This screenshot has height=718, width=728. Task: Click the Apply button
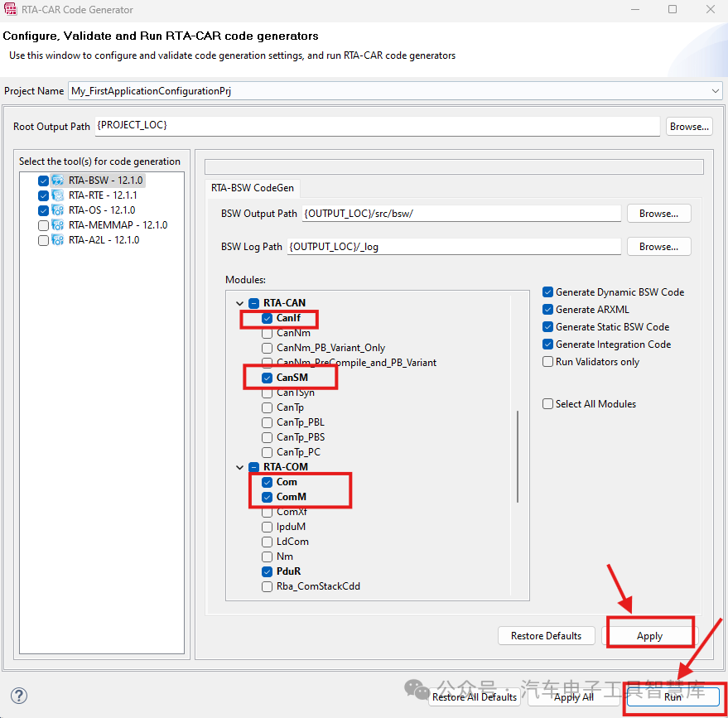coord(649,636)
